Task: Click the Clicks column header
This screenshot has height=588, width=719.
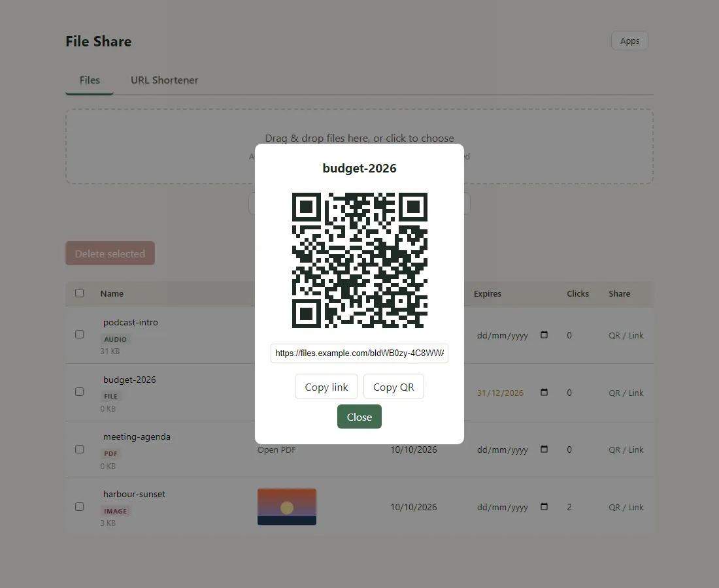Action: point(578,294)
